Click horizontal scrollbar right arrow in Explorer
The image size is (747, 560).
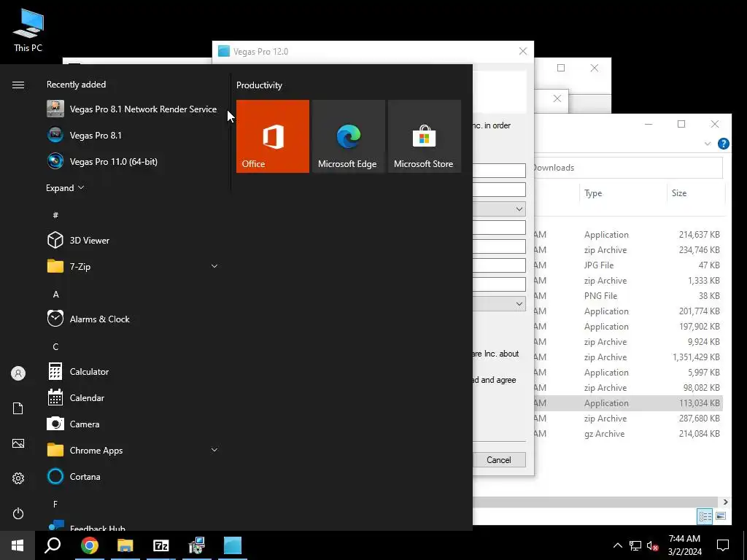[x=725, y=502]
